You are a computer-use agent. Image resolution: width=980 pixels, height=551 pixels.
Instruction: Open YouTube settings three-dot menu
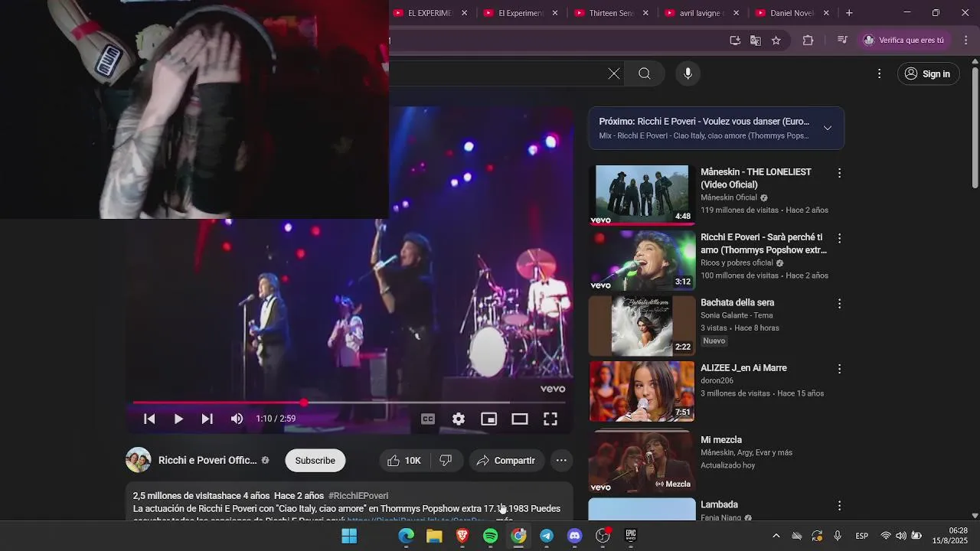tap(879, 73)
